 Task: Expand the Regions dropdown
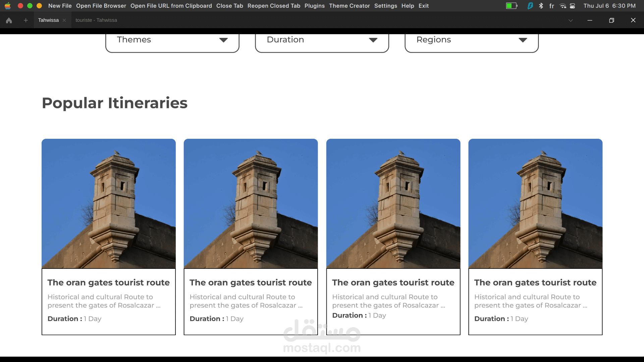[471, 40]
